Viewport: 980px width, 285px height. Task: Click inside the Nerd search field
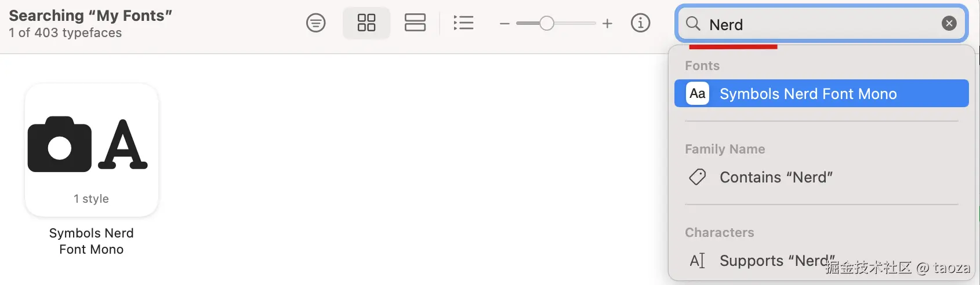[821, 24]
